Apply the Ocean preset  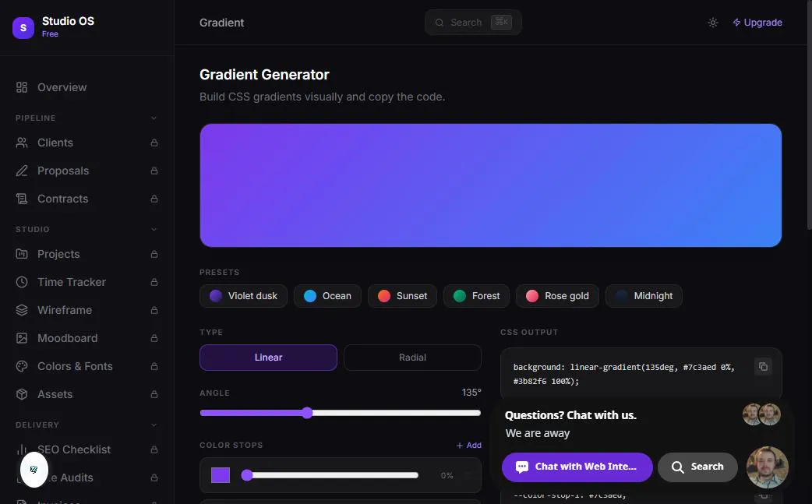pyautogui.click(x=327, y=296)
